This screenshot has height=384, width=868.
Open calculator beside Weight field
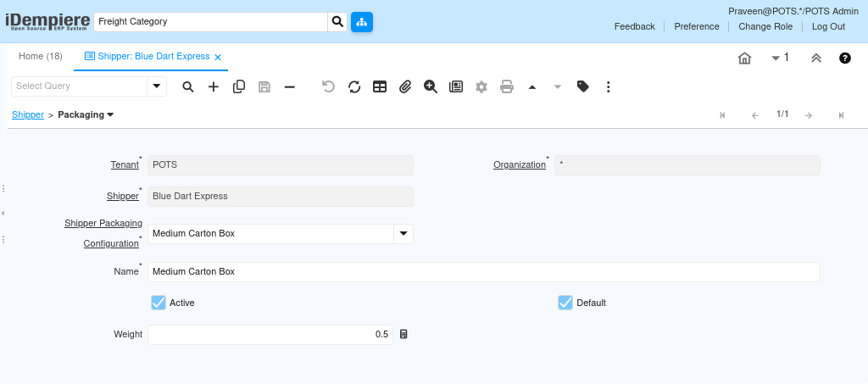click(403, 334)
